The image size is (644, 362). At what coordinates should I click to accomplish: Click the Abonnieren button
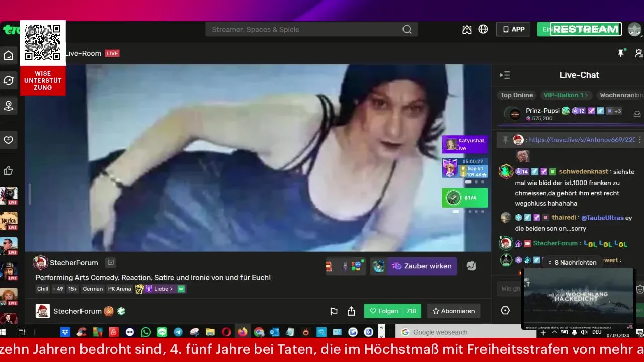454,311
